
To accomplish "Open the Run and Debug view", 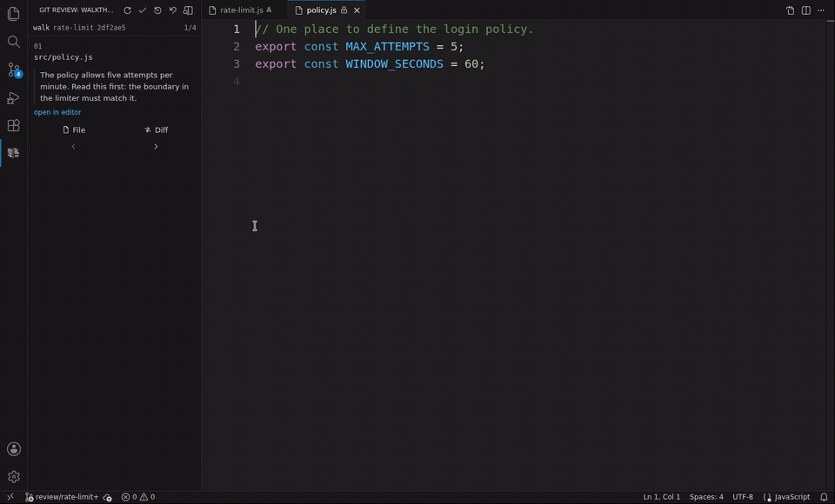I will (x=14, y=98).
